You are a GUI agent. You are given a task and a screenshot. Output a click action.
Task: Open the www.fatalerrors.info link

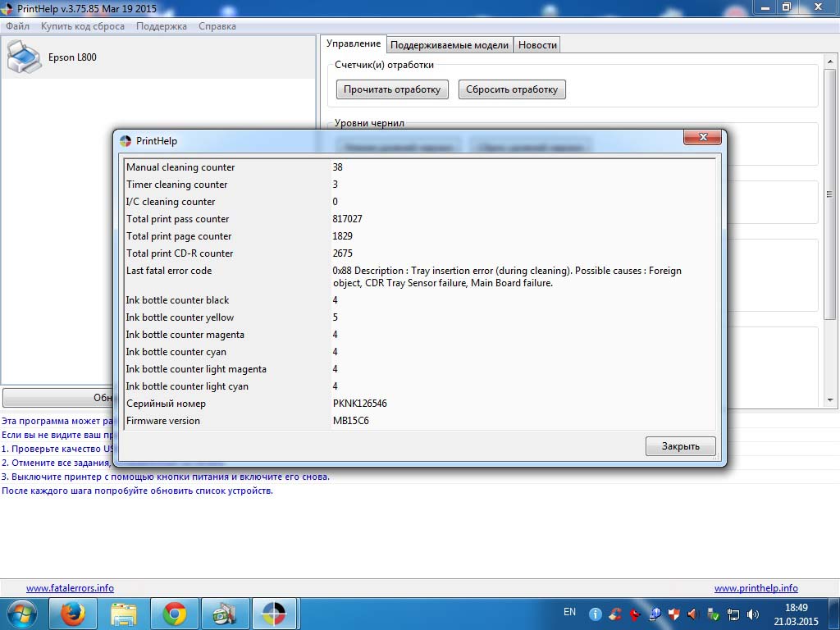[x=71, y=588]
